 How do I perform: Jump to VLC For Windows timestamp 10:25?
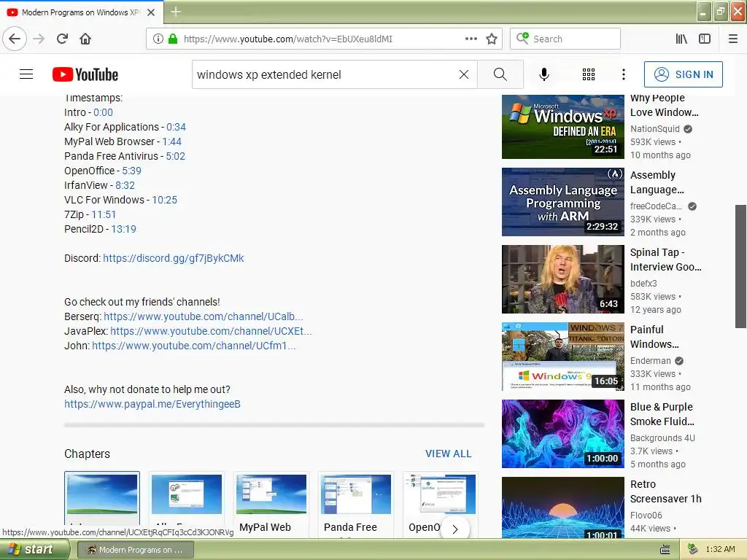point(164,200)
